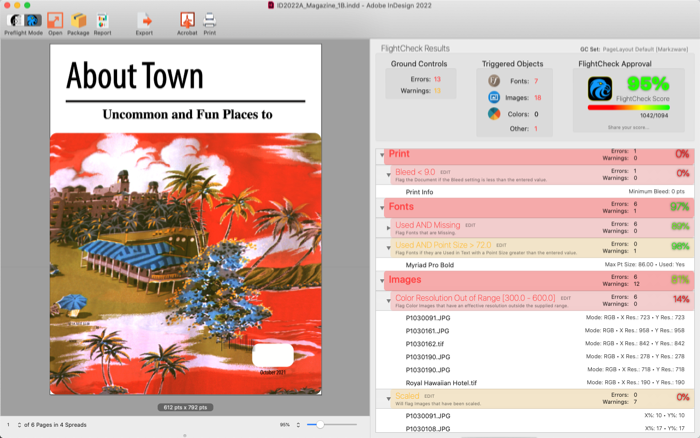Click the Colors pie chart icon
Screen dimensions: 700x438
pos(494,114)
